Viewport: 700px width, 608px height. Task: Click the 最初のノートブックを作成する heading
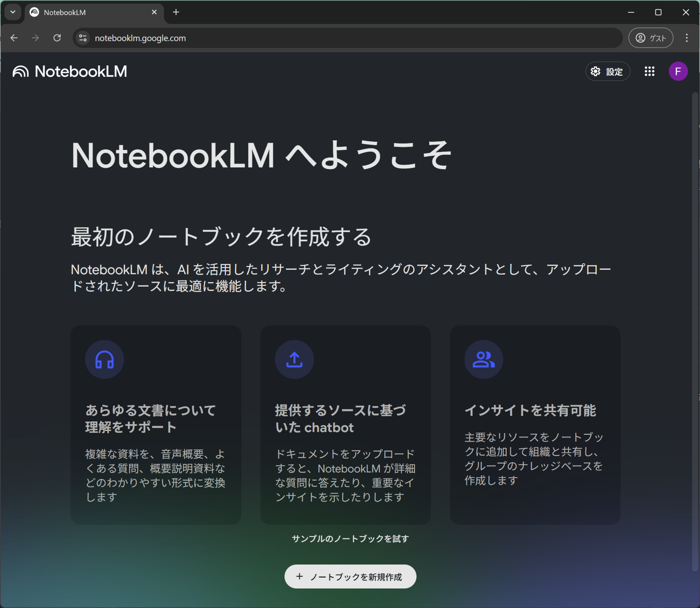point(221,237)
